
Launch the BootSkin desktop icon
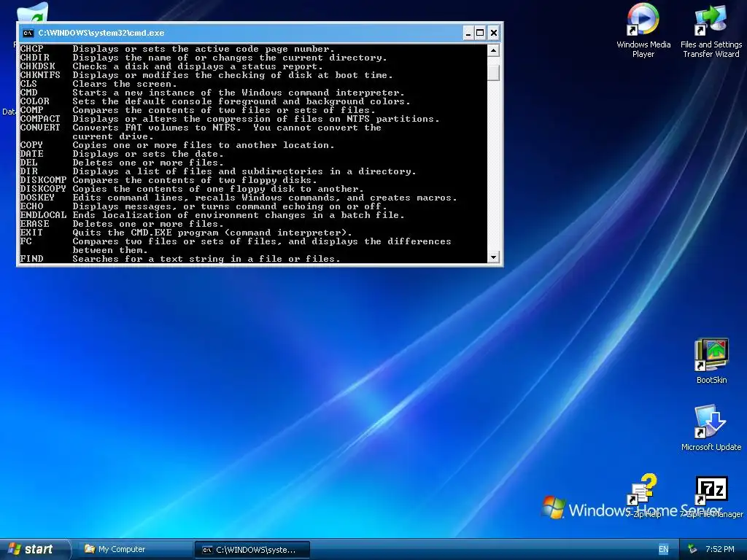click(711, 360)
